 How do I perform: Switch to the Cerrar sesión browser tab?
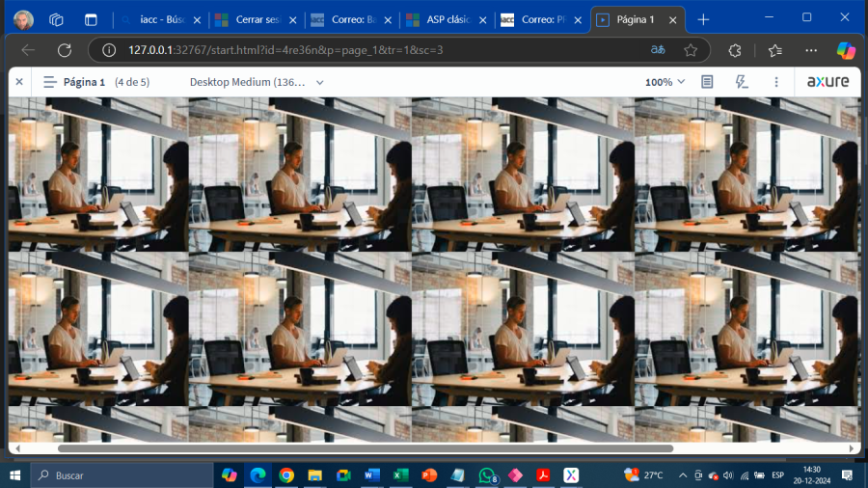tap(249, 19)
